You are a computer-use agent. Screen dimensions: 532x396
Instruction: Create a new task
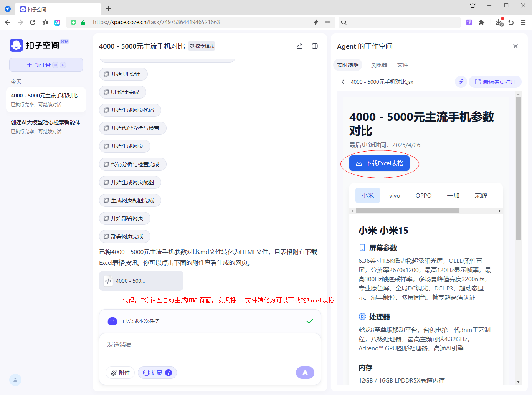click(x=46, y=65)
